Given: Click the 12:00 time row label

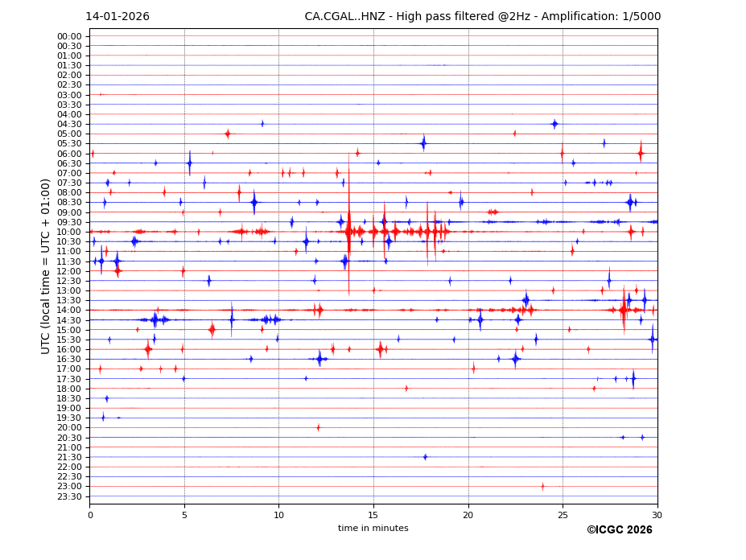Looking at the screenshot, I should tap(68, 271).
